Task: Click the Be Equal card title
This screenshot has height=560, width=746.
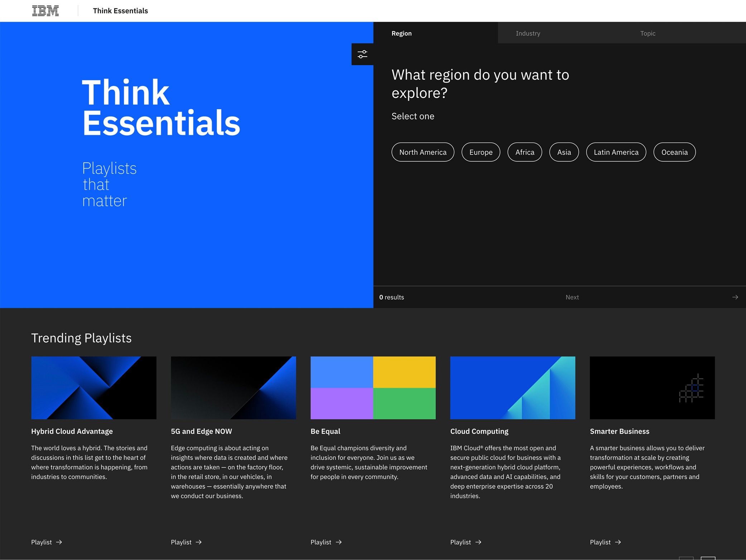Action: pos(326,431)
